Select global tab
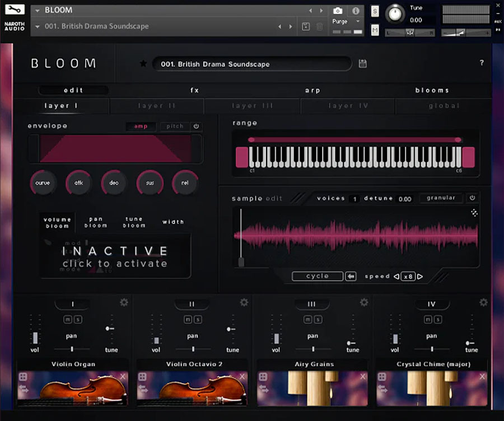 (x=444, y=106)
